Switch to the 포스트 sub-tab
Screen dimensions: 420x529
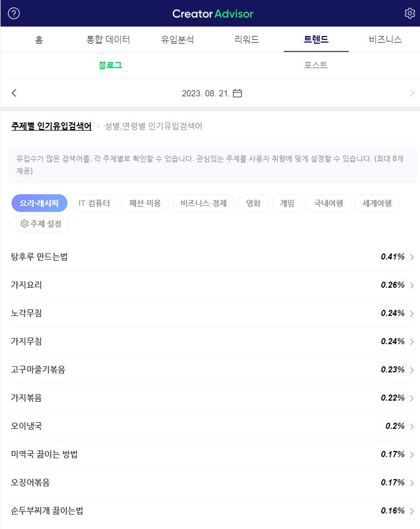coord(315,65)
